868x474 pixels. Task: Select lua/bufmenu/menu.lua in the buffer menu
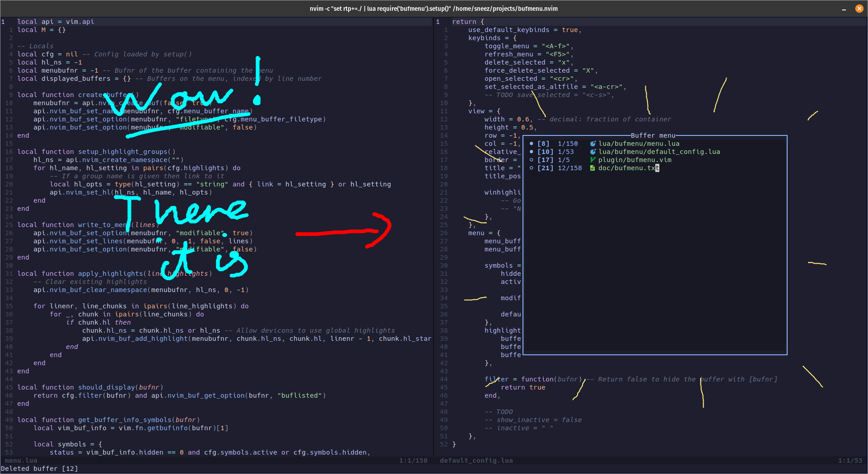coord(639,144)
